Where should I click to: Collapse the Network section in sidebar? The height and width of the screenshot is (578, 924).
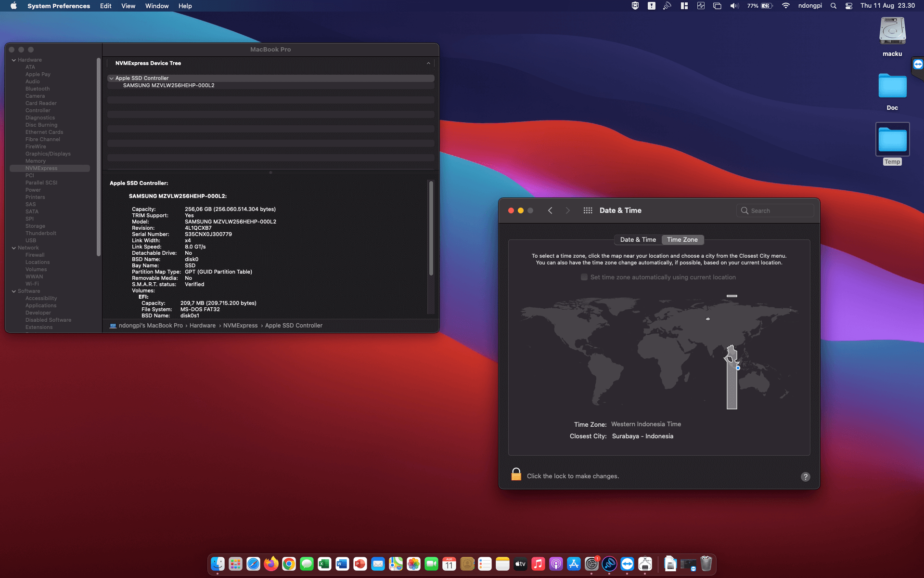pos(14,248)
